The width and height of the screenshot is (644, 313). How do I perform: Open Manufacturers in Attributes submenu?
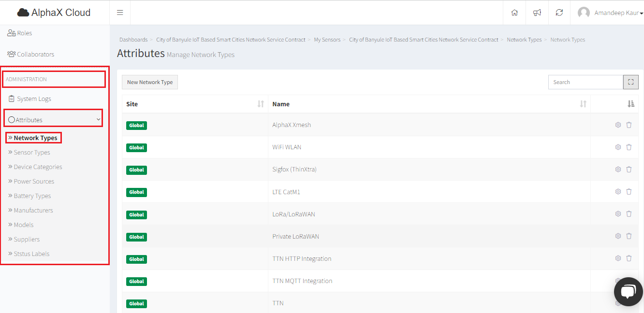33,211
